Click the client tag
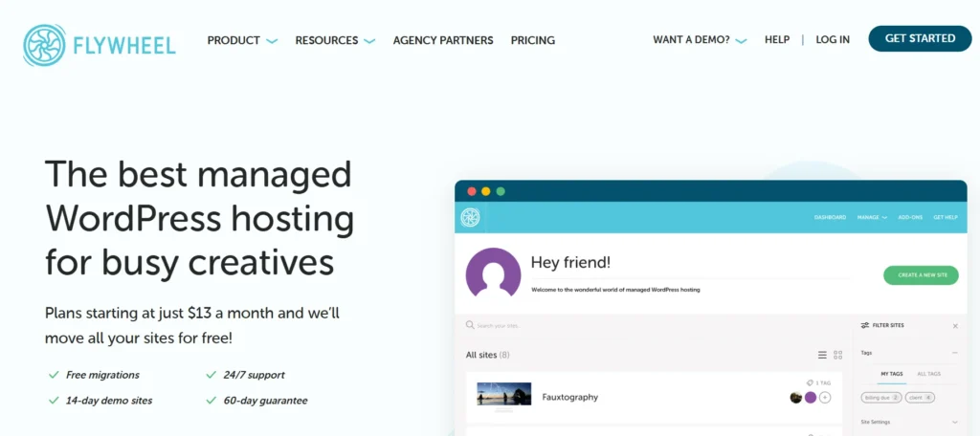Viewport: 980px width, 436px height. point(920,397)
